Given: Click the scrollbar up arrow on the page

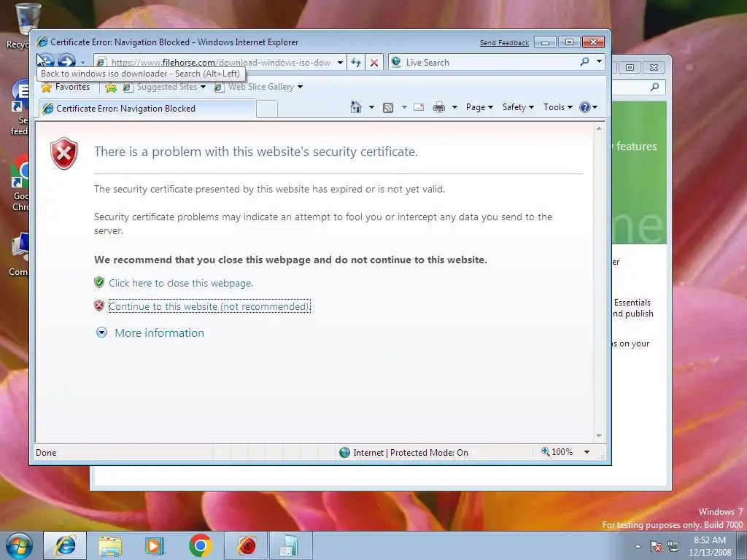Looking at the screenshot, I should [x=600, y=128].
